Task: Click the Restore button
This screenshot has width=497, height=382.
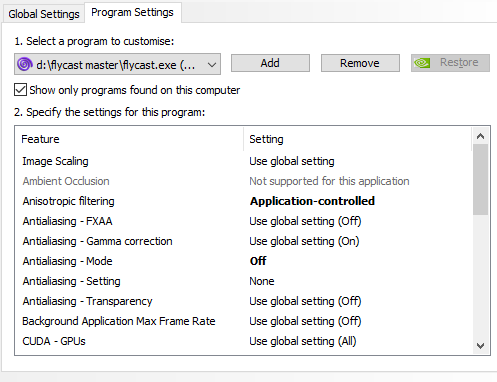Action: [450, 63]
